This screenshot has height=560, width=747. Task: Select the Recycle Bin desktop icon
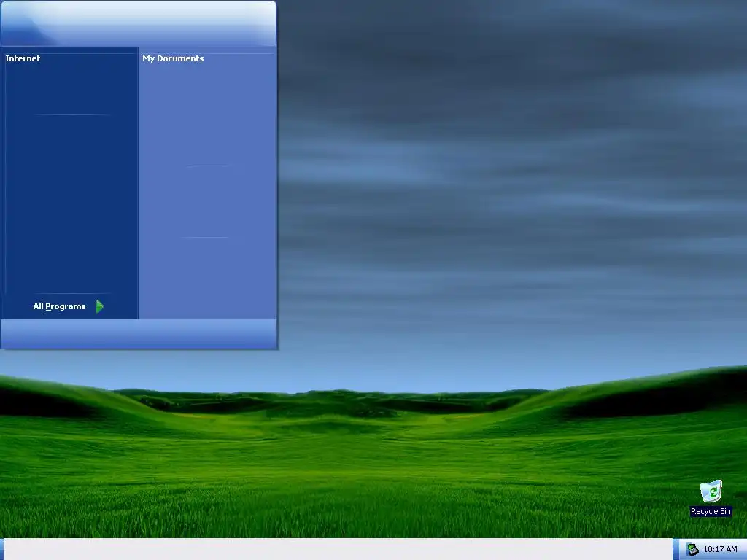pyautogui.click(x=711, y=491)
